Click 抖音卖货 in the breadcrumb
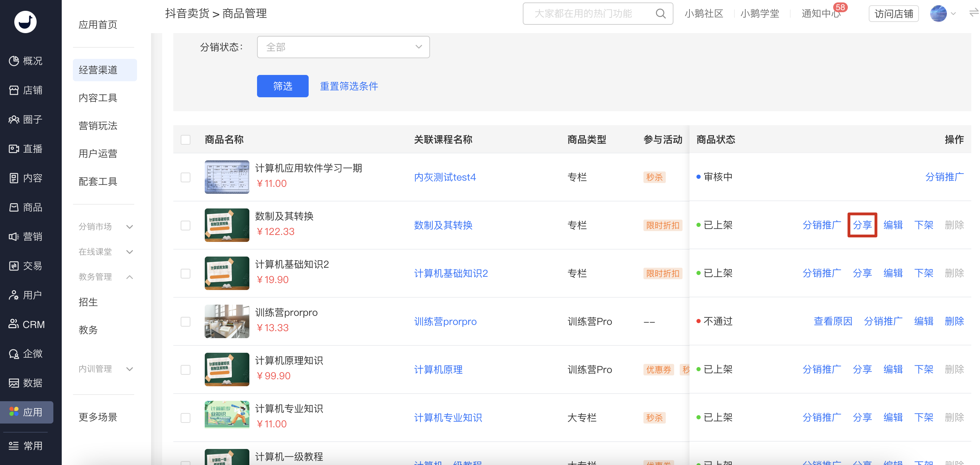 (187, 14)
